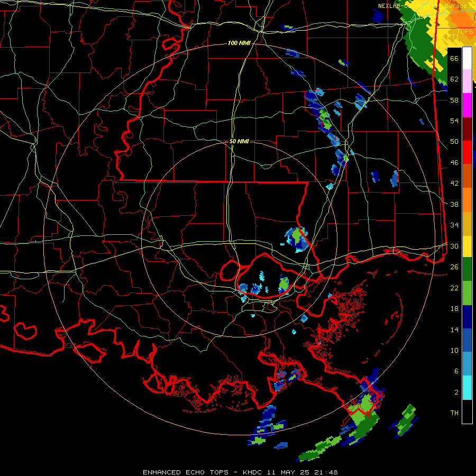Click the "TH" threshold label in the legend
The image size is (476, 476).
[x=454, y=413]
